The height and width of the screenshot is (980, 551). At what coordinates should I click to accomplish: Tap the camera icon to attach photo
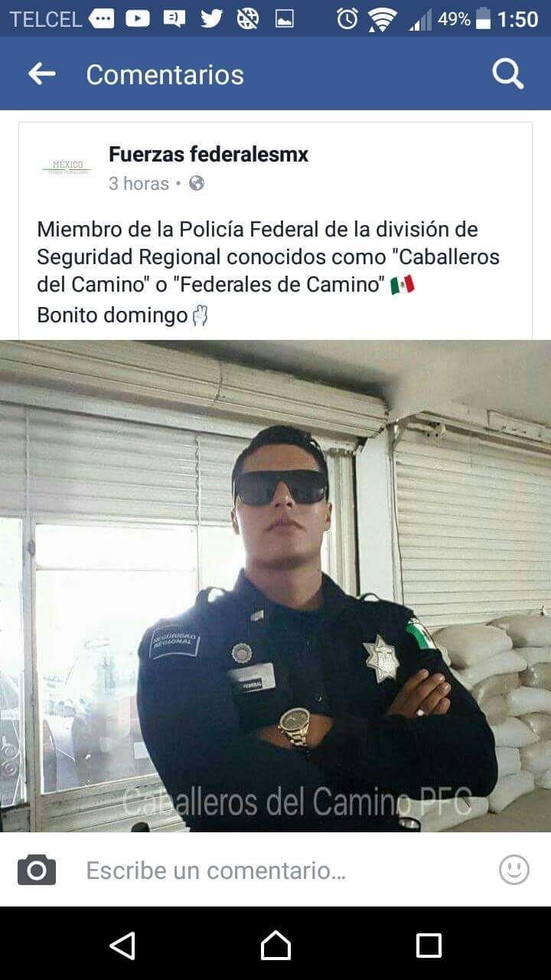[x=37, y=870]
